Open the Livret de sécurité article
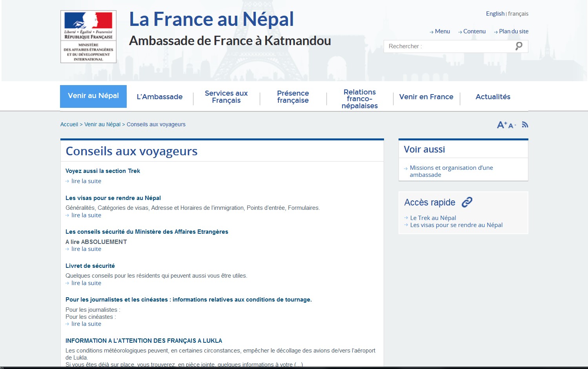 tap(90, 266)
